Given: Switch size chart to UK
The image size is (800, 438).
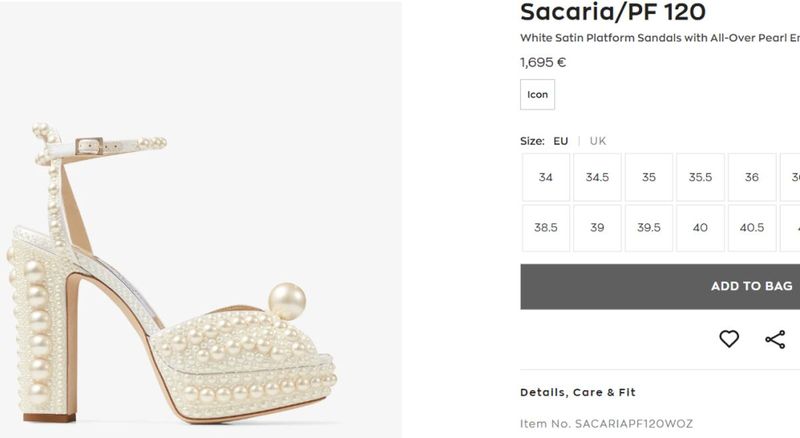Looking at the screenshot, I should click(x=598, y=141).
